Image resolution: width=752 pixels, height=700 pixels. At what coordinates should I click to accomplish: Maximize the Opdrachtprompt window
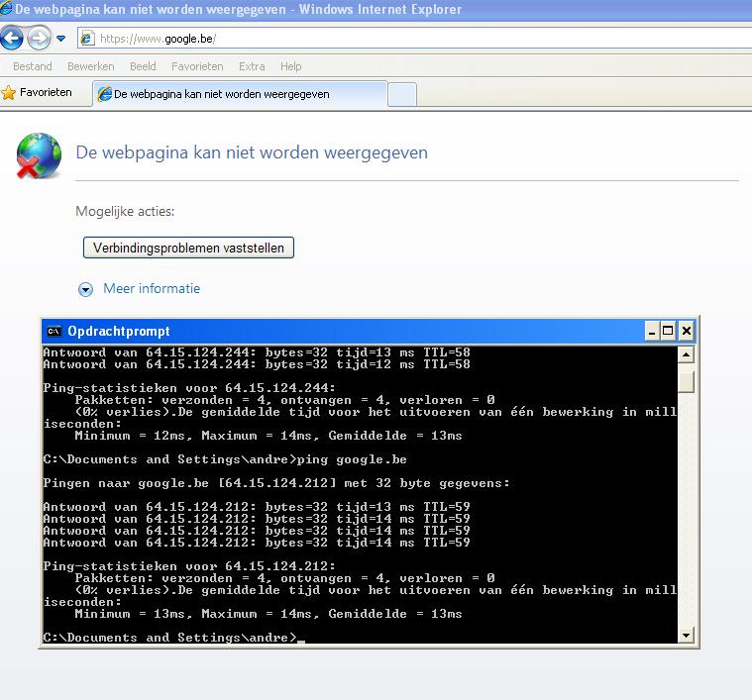pos(668,331)
